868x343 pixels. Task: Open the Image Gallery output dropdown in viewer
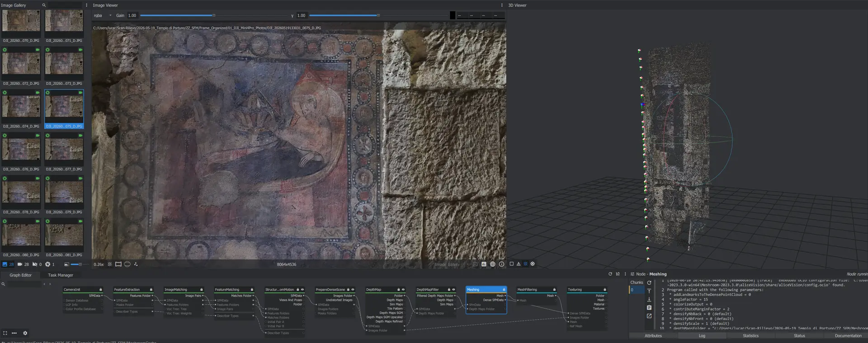(452, 264)
